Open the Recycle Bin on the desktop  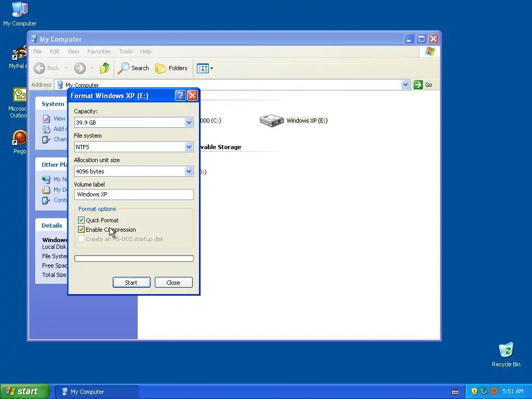point(506,354)
